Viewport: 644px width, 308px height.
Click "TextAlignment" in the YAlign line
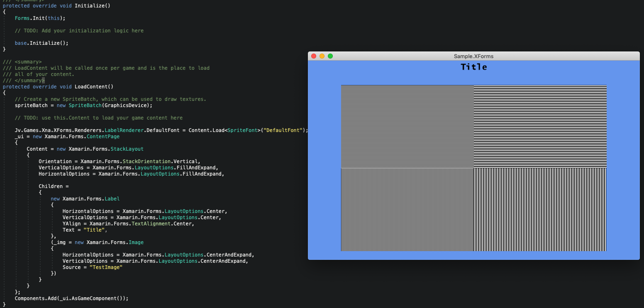(x=151, y=224)
